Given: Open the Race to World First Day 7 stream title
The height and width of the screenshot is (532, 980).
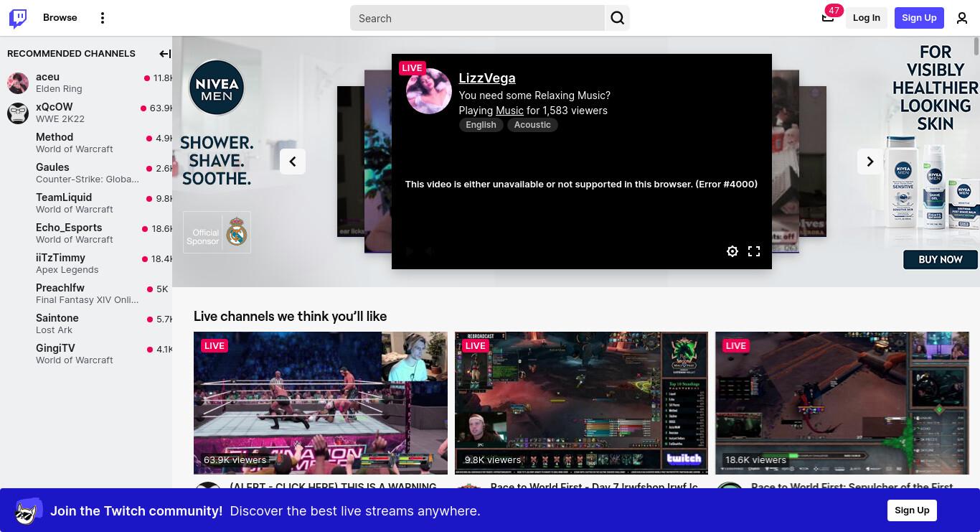Looking at the screenshot, I should coord(594,486).
